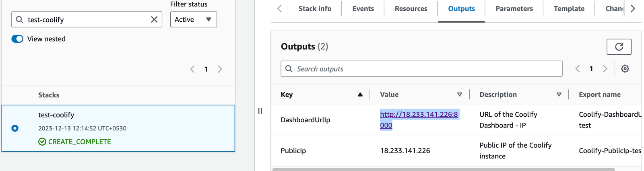
Task: Select the Outputs tab
Action: (461, 9)
